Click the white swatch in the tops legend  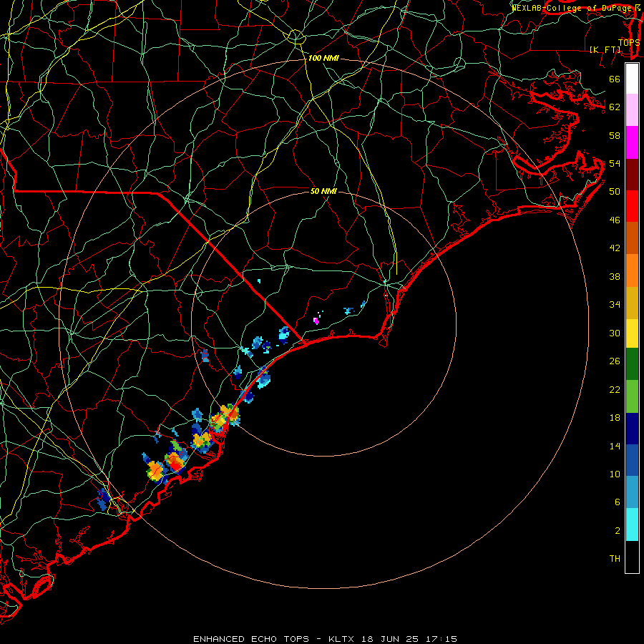[x=632, y=79]
